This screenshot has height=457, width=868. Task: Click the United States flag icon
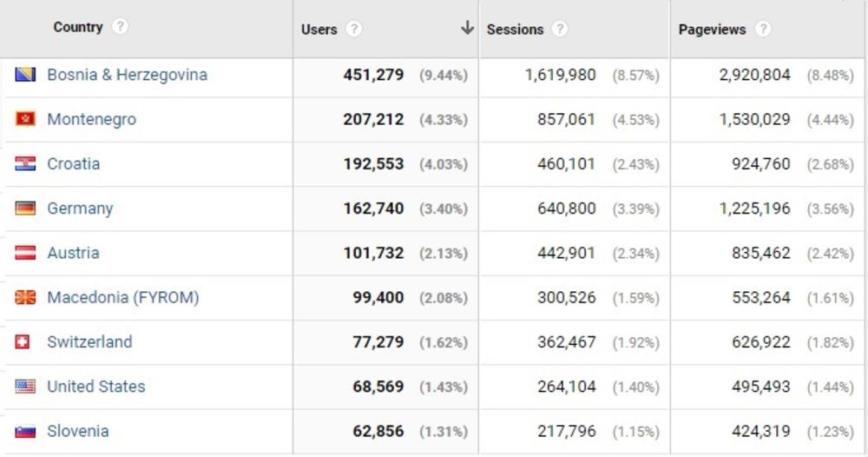[x=25, y=387]
